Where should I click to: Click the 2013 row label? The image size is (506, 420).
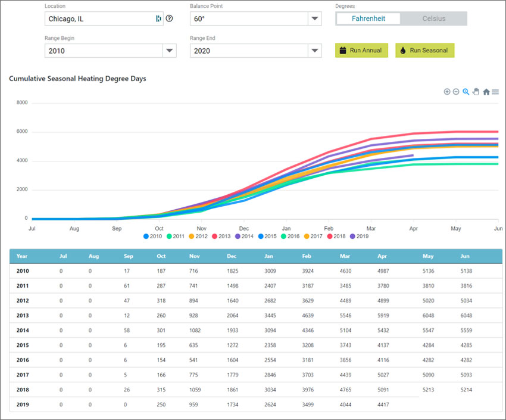[x=23, y=316]
